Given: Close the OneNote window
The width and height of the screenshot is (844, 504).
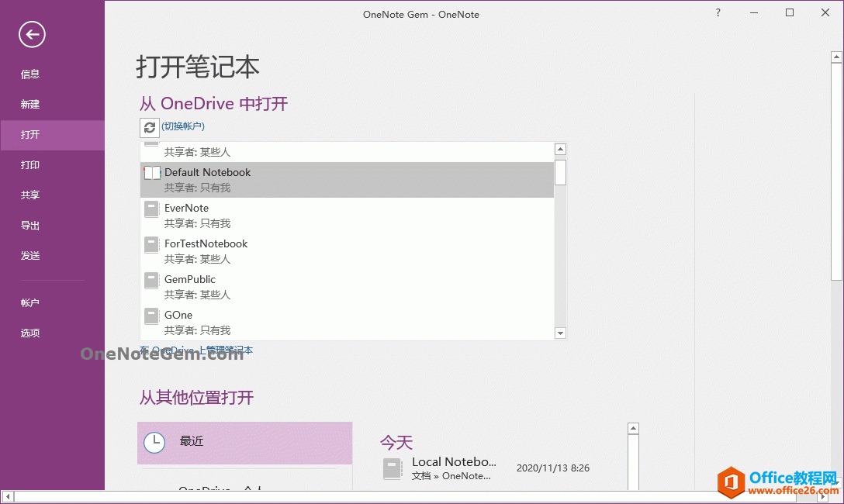Looking at the screenshot, I should pos(825,13).
